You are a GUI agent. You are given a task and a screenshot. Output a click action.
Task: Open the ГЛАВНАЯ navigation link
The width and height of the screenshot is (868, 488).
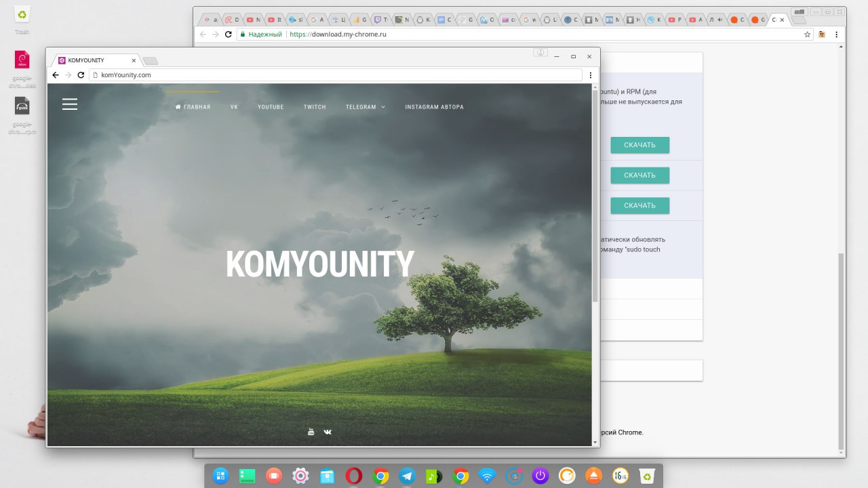click(193, 107)
